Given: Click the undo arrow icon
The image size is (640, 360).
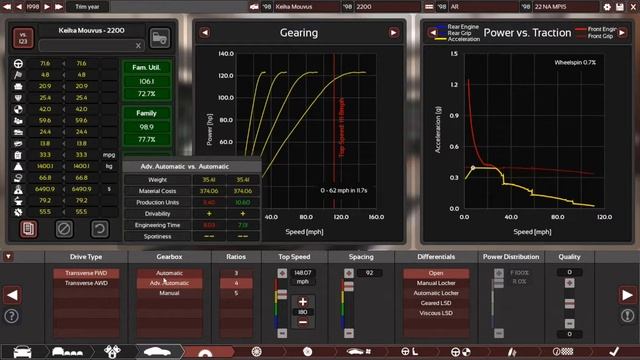Looking at the screenshot, I should coord(100,229).
